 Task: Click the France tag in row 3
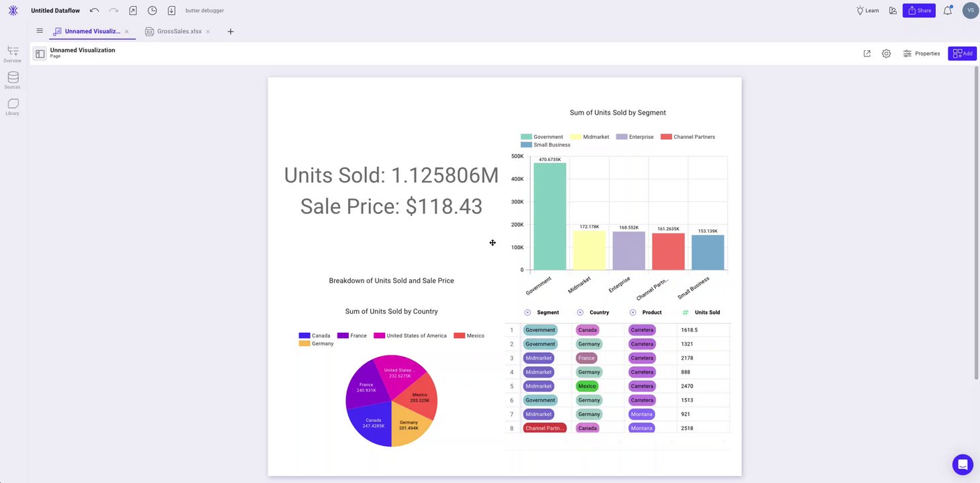coord(586,358)
